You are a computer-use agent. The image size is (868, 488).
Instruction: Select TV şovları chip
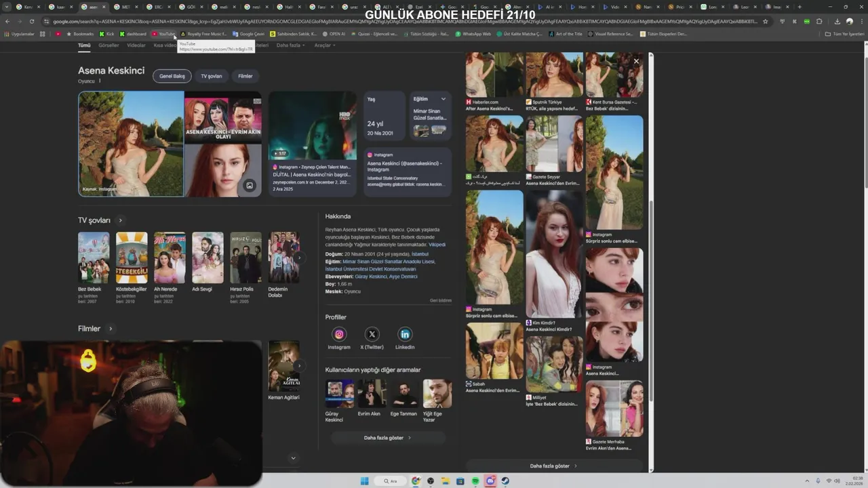click(x=212, y=76)
